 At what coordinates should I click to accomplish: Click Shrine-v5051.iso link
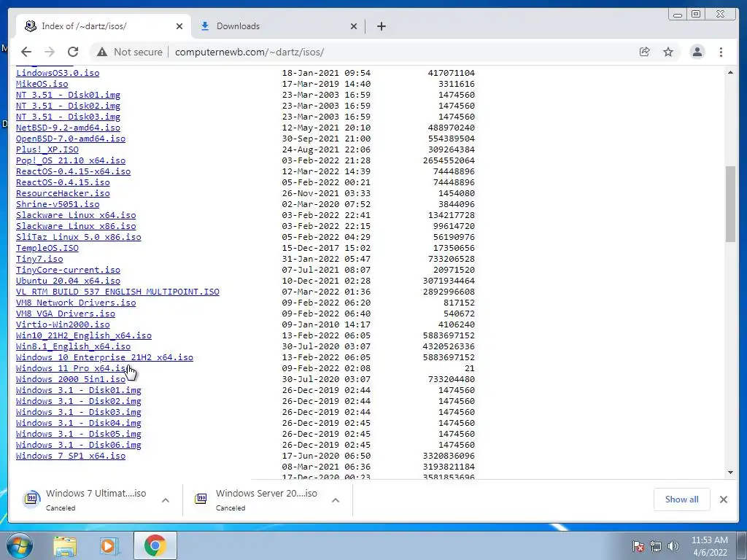tap(58, 204)
